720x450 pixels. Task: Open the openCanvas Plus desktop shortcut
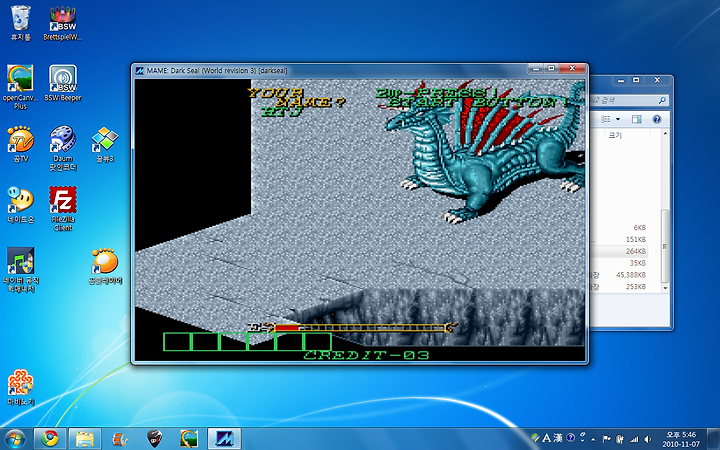click(x=20, y=86)
